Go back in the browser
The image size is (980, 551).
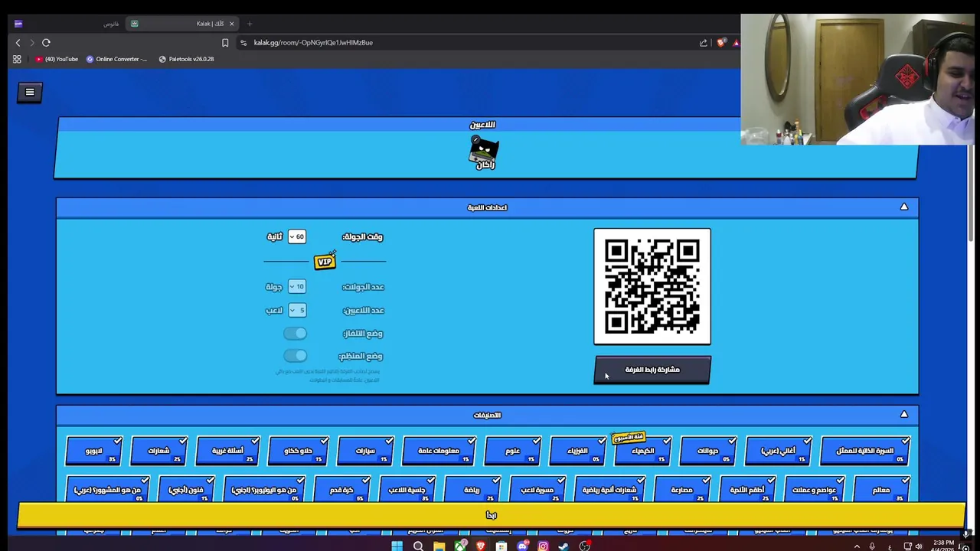tap(18, 43)
